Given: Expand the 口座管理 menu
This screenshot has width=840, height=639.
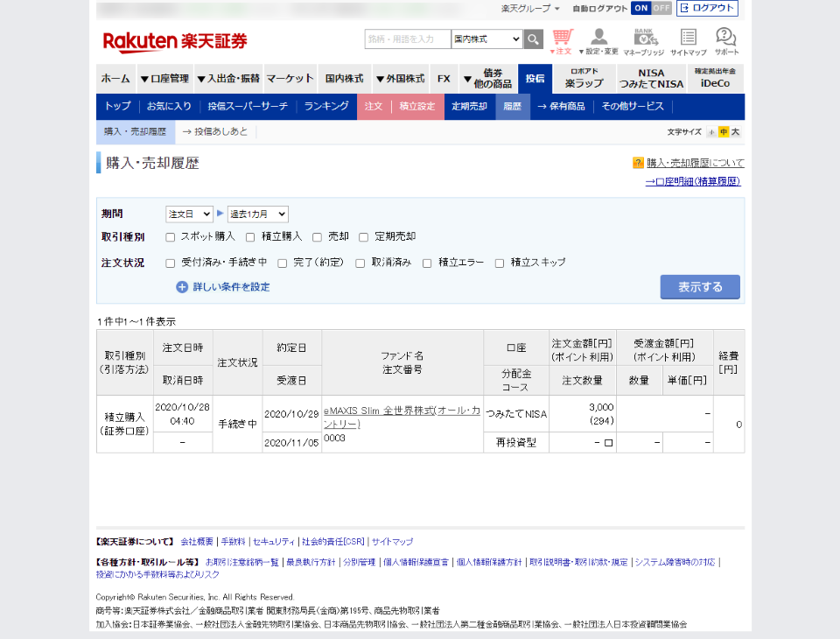Looking at the screenshot, I should click(x=164, y=79).
